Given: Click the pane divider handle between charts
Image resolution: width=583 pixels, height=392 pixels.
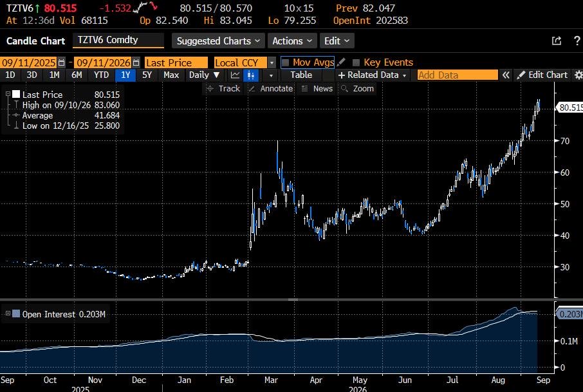Looking at the screenshot, I should pos(293,299).
